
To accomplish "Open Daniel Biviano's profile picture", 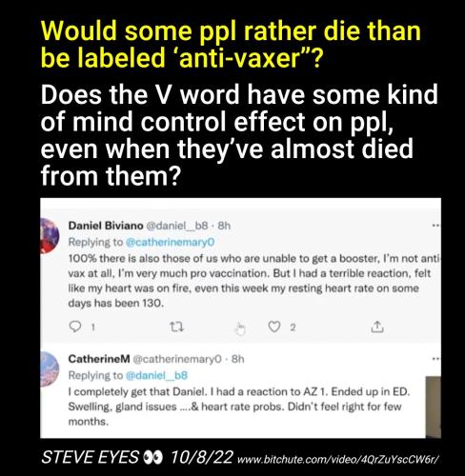I will (x=50, y=235).
